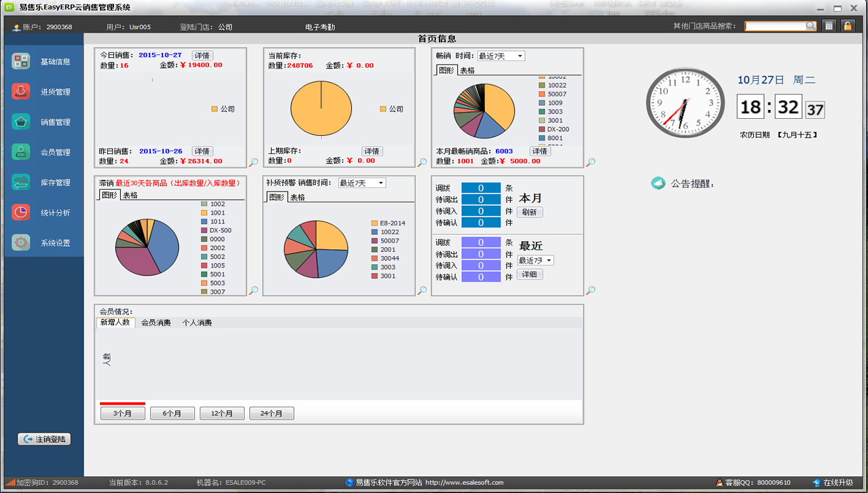Click the 其他门店商品搜索 input field
This screenshot has width=868, height=493.
pyautogui.click(x=775, y=26)
